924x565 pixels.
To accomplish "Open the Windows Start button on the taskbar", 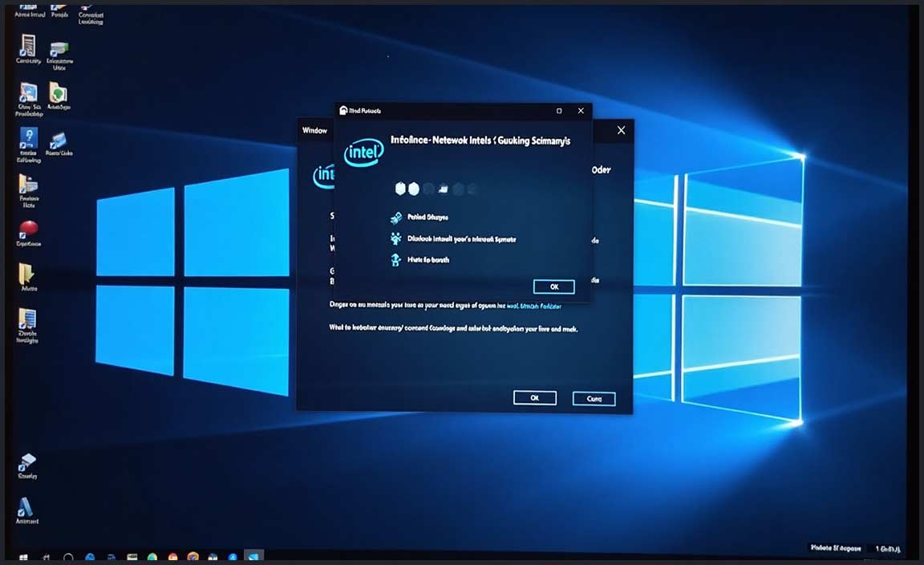I will 23,557.
